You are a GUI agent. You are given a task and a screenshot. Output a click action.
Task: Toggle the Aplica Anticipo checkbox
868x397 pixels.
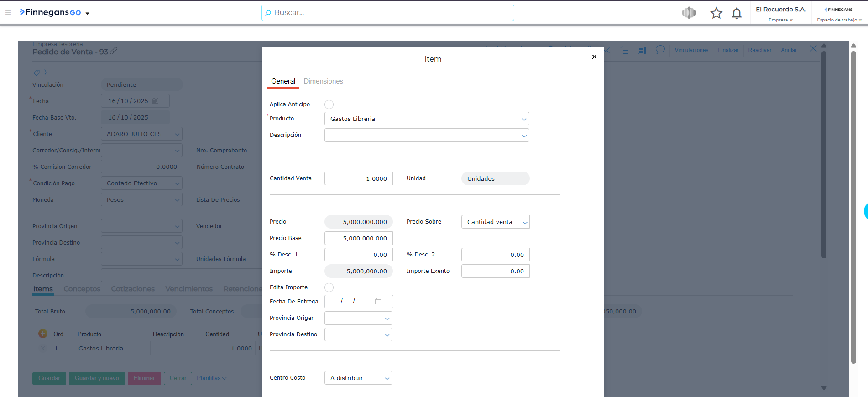pyautogui.click(x=329, y=104)
